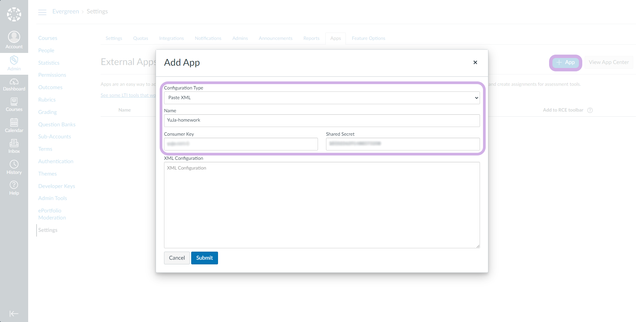
Task: Click the Cancel button
Action: pos(177,258)
